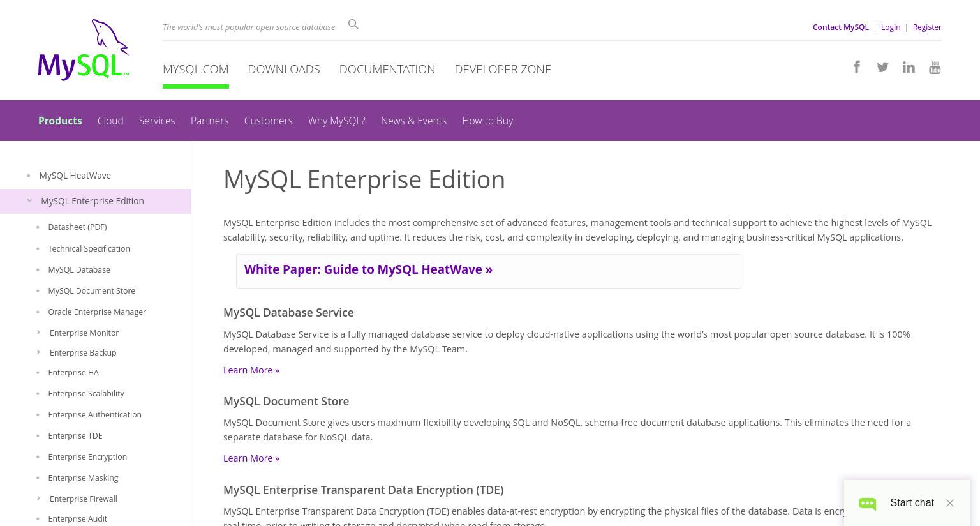Click the MySQL Enterprise Transparent Data Encryption heading
This screenshot has height=526, width=980.
click(363, 490)
